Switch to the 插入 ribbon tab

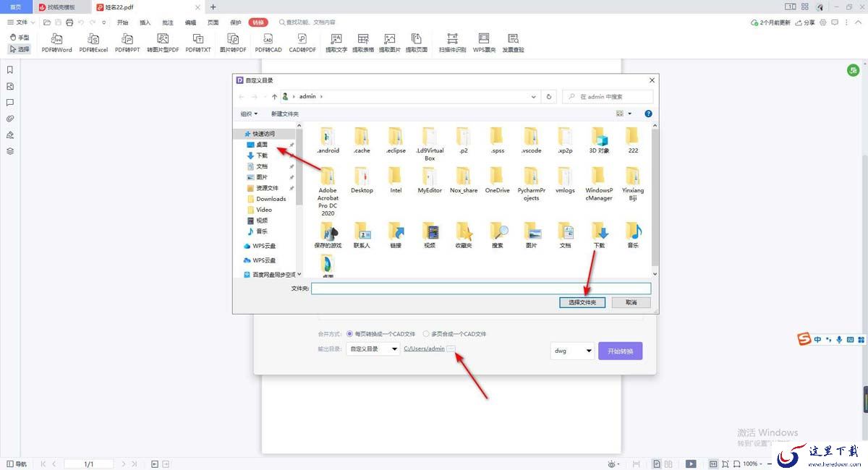(x=145, y=22)
